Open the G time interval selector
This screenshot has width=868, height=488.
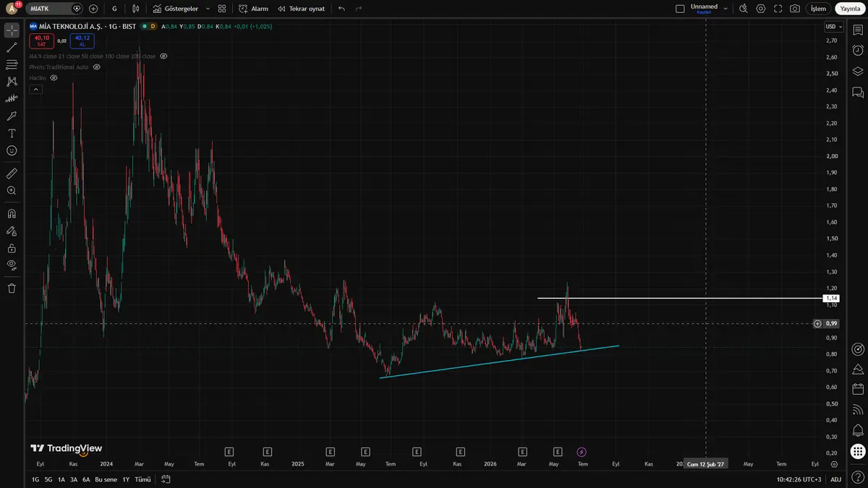click(114, 9)
